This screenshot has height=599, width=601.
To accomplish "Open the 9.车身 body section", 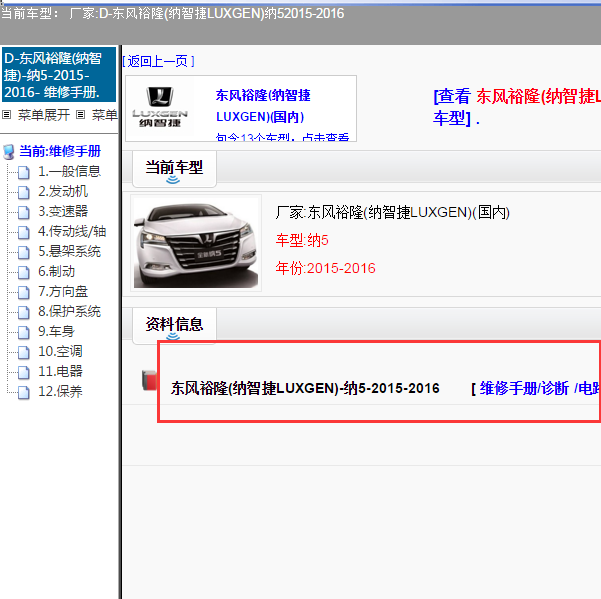I will click(x=56, y=331).
